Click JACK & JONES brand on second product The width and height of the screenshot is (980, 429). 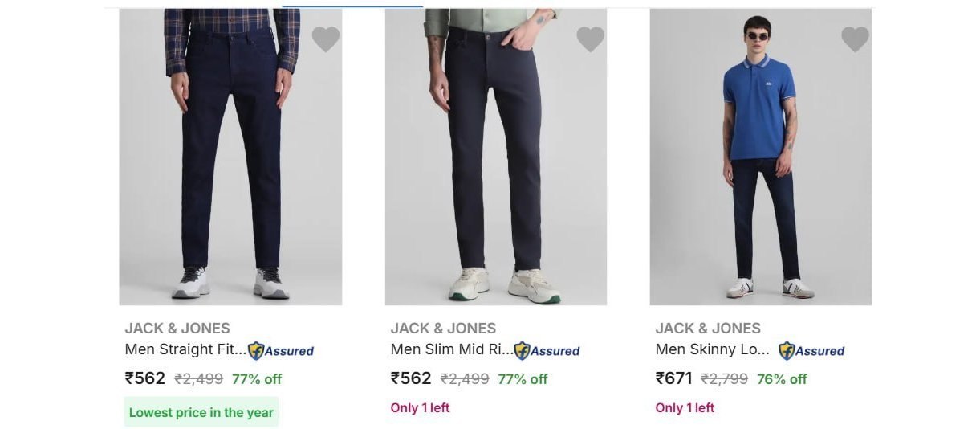point(443,328)
